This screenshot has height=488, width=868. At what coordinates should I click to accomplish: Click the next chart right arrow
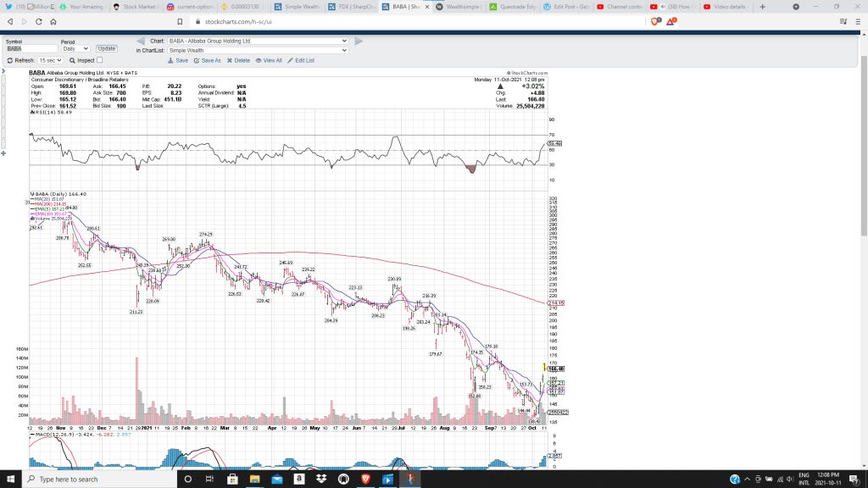(x=359, y=41)
